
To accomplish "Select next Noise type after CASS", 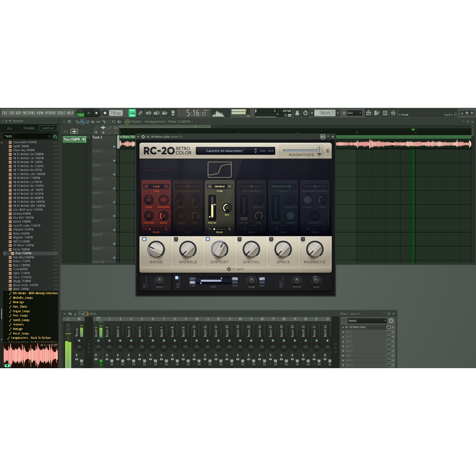I will [166, 186].
